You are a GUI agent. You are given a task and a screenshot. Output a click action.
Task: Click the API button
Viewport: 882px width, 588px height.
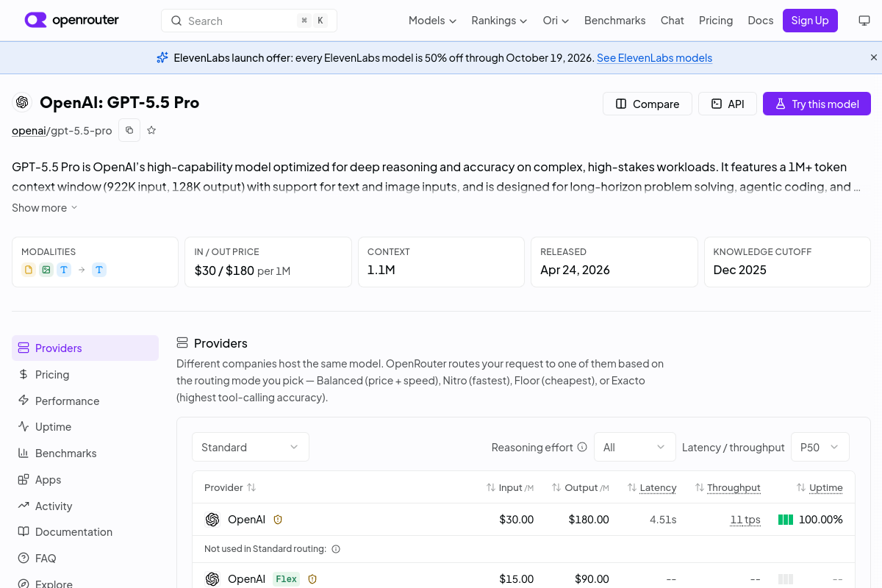pos(727,104)
